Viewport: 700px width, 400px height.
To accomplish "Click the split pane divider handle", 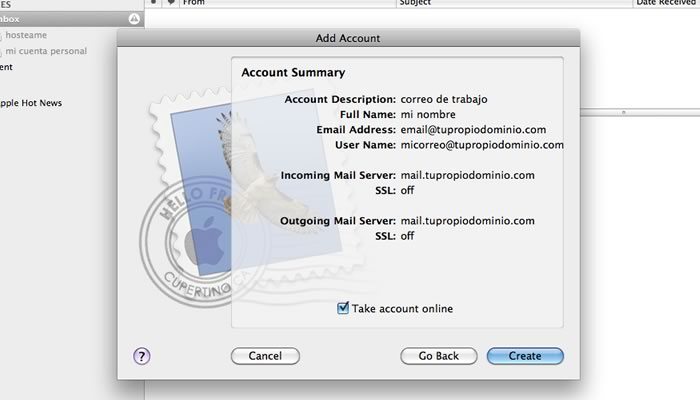I will click(x=624, y=112).
